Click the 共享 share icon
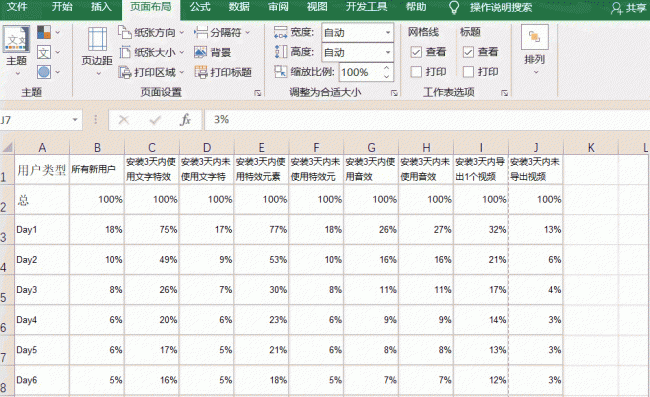The width and height of the screenshot is (650, 397). [x=616, y=8]
